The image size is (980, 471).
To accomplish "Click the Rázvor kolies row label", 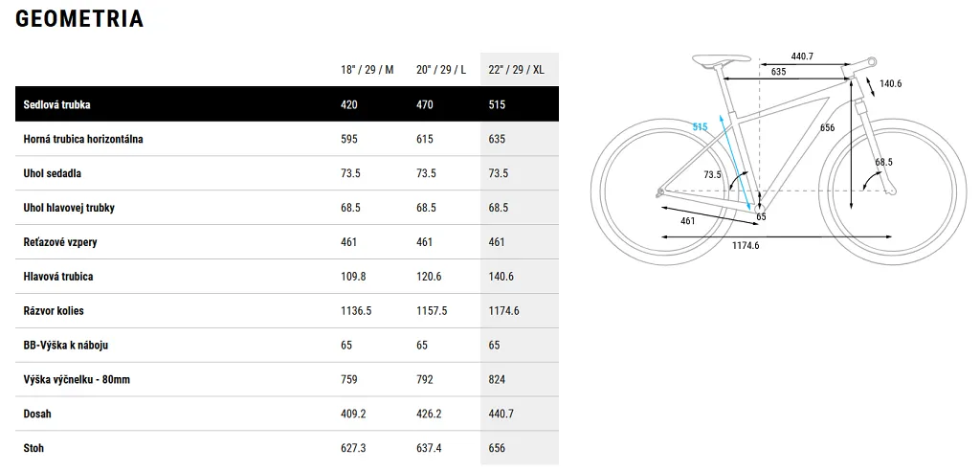I will pyautogui.click(x=54, y=311).
